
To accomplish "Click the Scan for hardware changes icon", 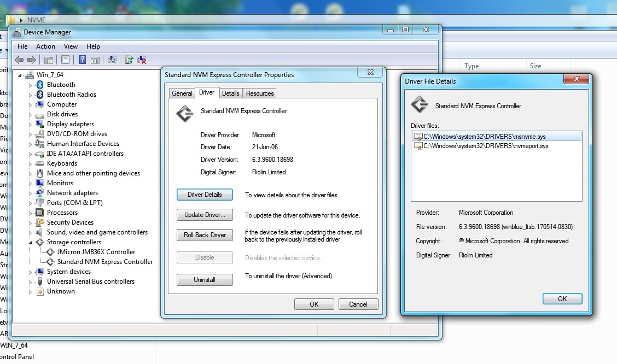I will pyautogui.click(x=113, y=60).
